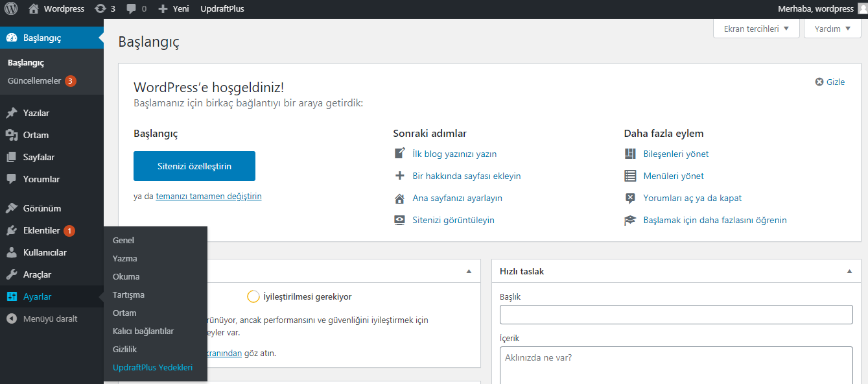Collapse the Hızlı taslak panel
The width and height of the screenshot is (868, 384).
pos(849,271)
